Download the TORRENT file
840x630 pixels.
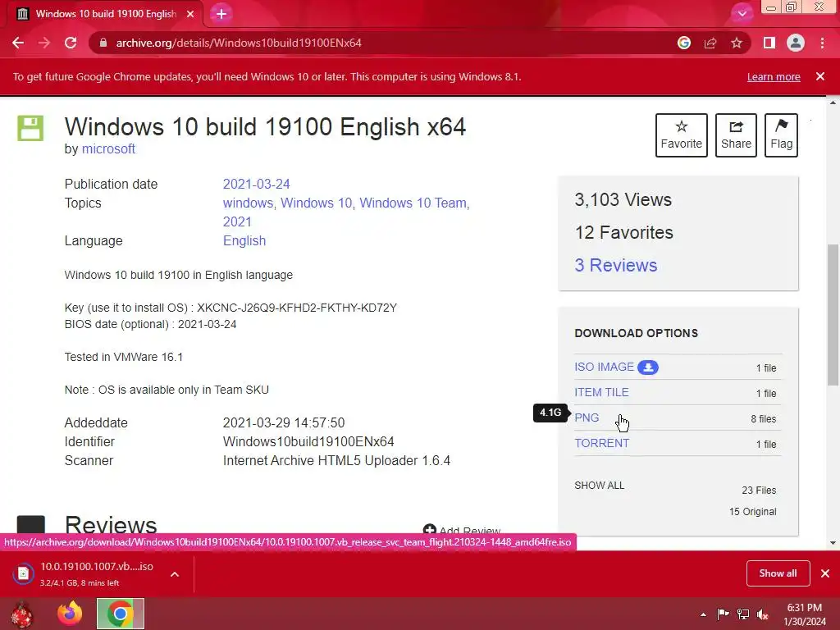[x=601, y=443]
